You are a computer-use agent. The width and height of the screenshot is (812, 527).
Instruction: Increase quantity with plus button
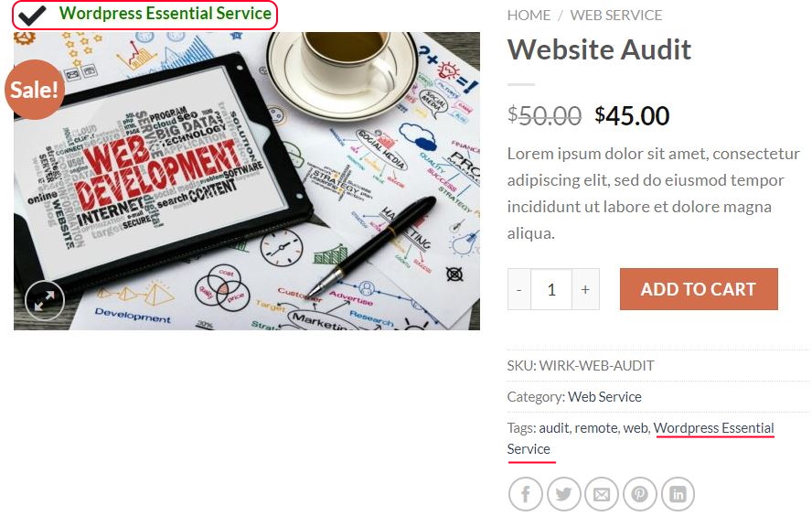tap(585, 289)
